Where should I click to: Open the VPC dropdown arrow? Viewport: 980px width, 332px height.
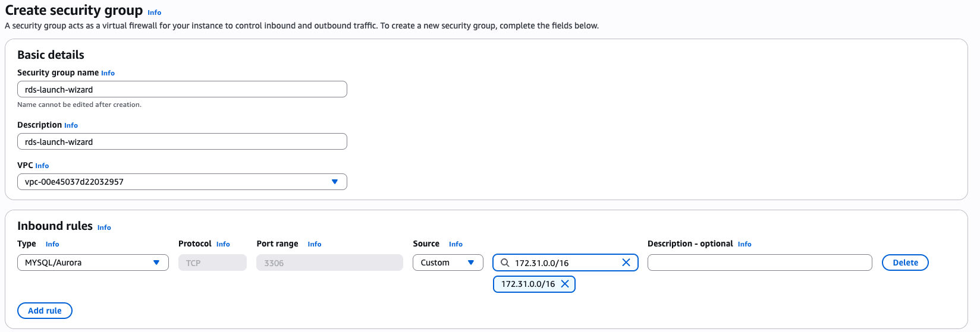pyautogui.click(x=335, y=182)
